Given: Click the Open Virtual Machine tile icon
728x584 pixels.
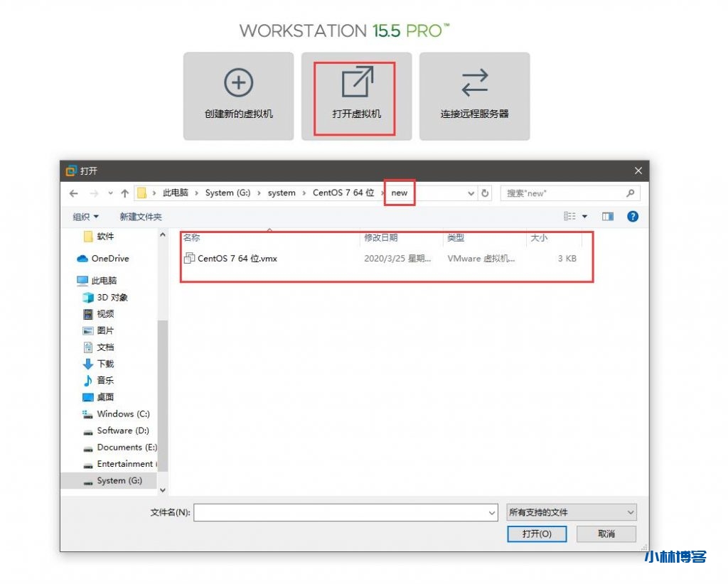Looking at the screenshot, I should (x=357, y=82).
